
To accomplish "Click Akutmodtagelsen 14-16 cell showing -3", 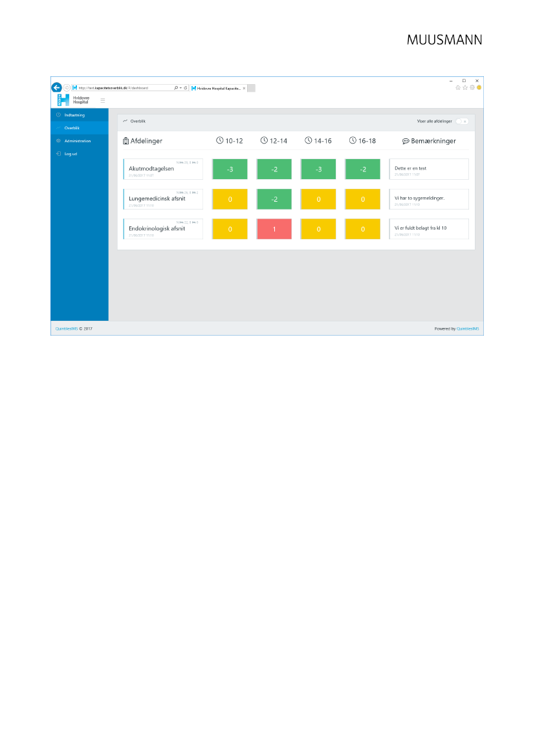I will click(318, 169).
